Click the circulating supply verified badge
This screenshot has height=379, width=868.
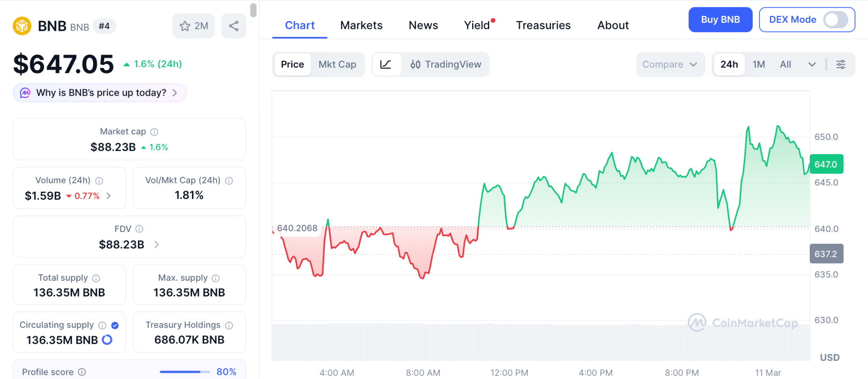(x=115, y=325)
